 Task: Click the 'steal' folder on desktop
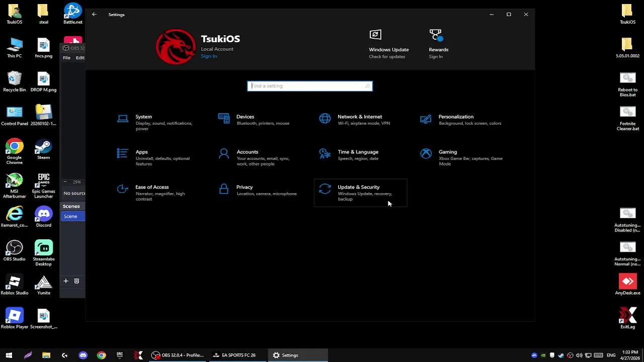tap(43, 14)
